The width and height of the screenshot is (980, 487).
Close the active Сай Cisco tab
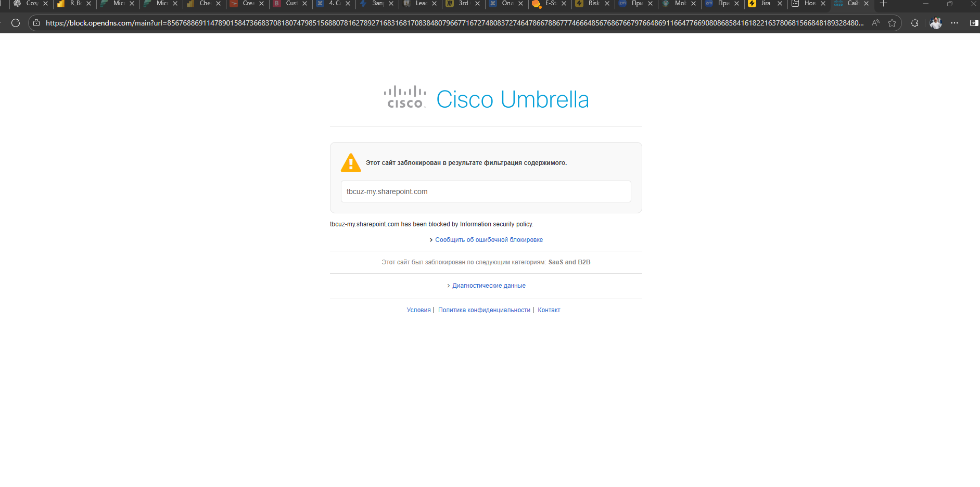tap(867, 4)
